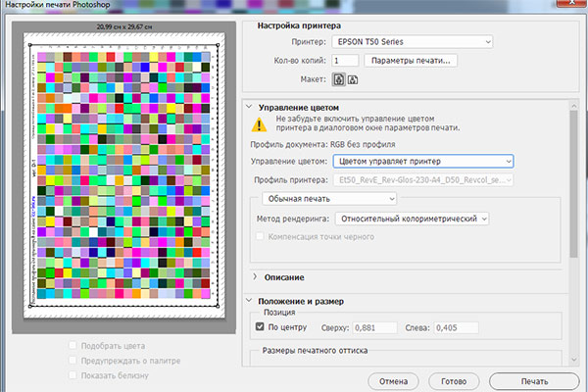Click the Отмена button
The width and height of the screenshot is (588, 392).
tap(393, 381)
